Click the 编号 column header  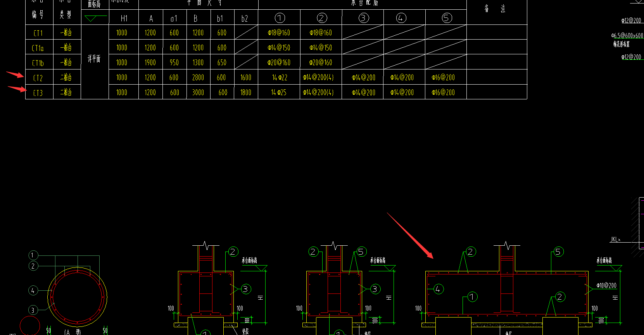click(x=38, y=14)
